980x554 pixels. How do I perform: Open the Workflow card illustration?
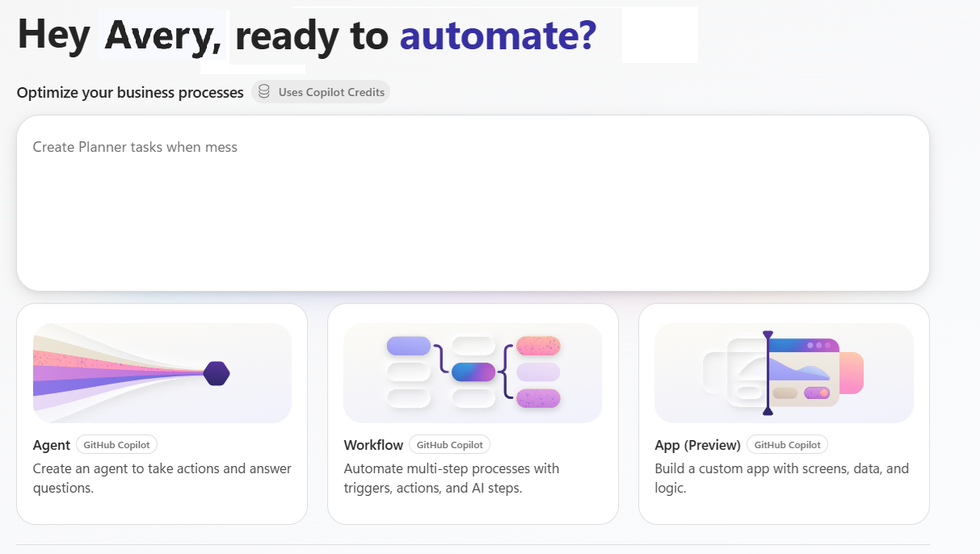473,373
